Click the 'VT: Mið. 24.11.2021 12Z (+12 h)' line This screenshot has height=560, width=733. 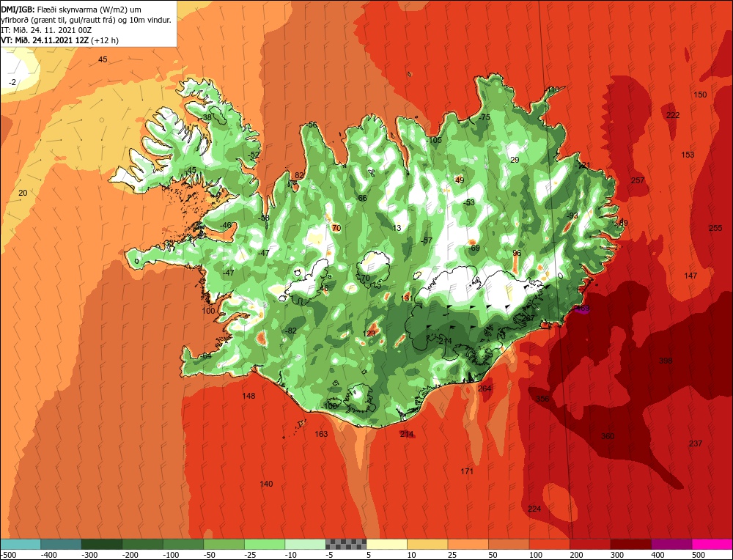click(60, 40)
